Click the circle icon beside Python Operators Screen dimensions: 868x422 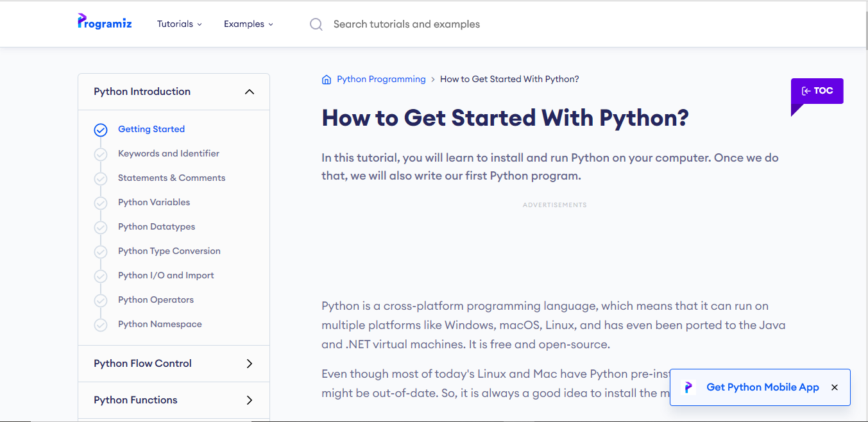point(101,300)
